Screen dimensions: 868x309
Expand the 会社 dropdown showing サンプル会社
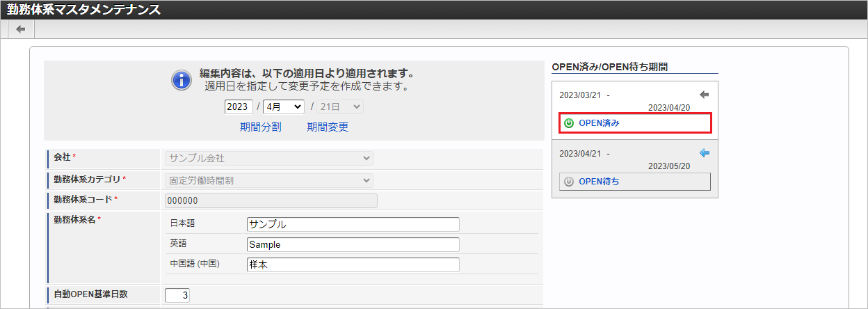(269, 159)
